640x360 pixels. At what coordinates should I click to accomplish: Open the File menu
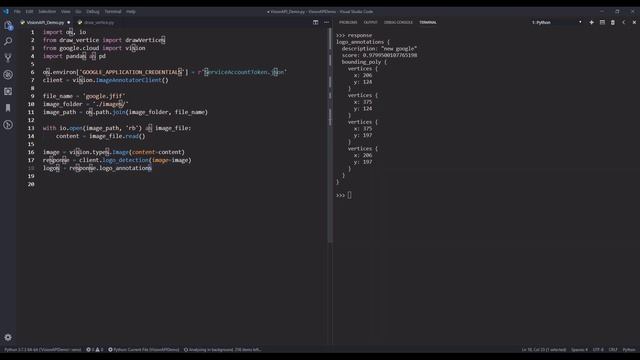click(x=17, y=11)
